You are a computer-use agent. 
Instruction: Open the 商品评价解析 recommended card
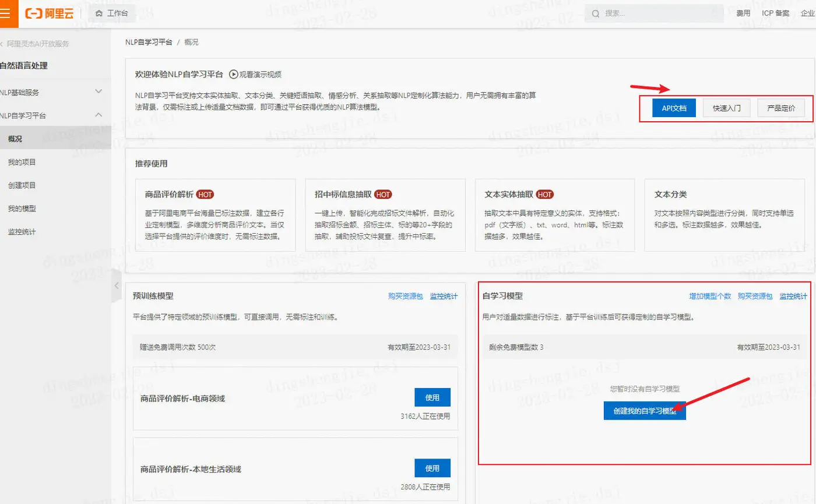pyautogui.click(x=215, y=215)
